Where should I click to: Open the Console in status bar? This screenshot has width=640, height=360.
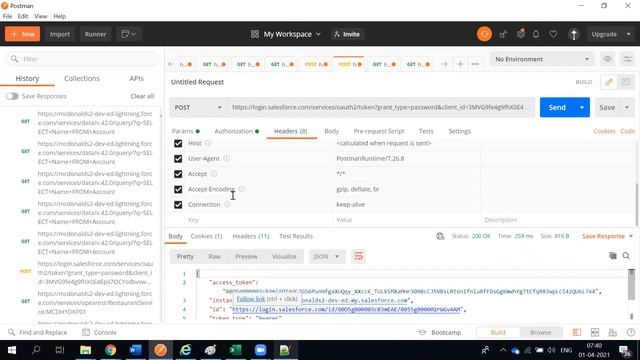coord(99,333)
